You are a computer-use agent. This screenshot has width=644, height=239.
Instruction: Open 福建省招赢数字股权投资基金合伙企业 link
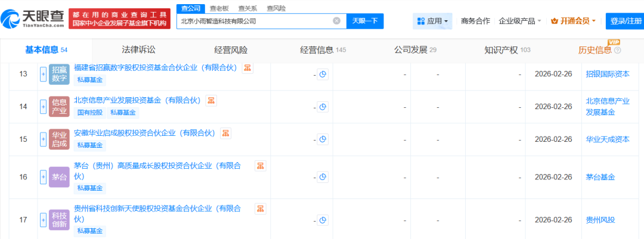pyautogui.click(x=156, y=68)
